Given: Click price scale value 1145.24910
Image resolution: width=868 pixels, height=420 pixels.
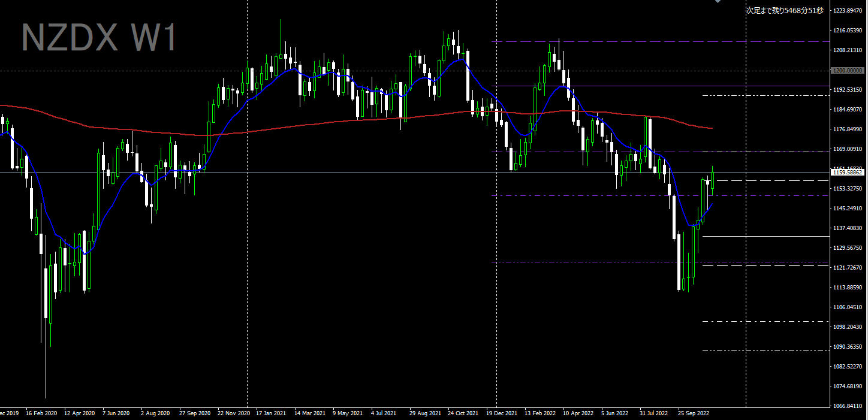Looking at the screenshot, I should [x=848, y=209].
